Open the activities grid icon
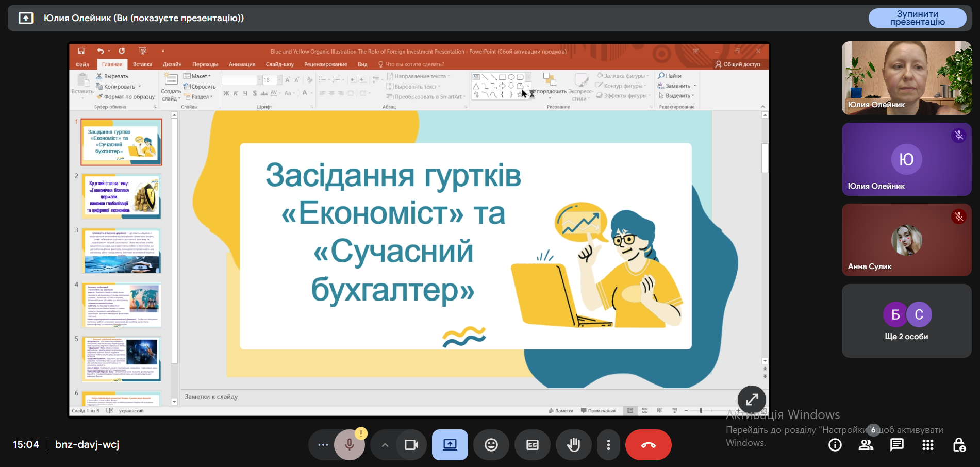980x467 pixels. click(x=928, y=445)
